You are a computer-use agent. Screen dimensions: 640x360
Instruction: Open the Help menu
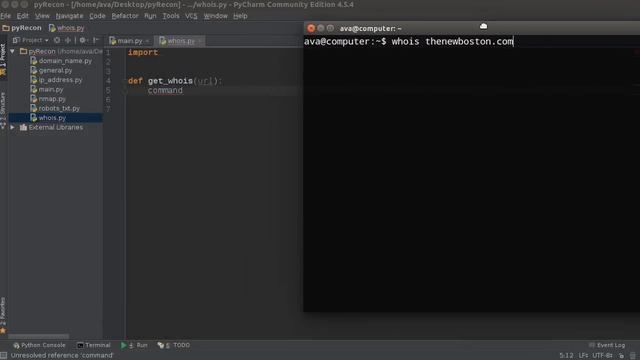tap(240, 16)
